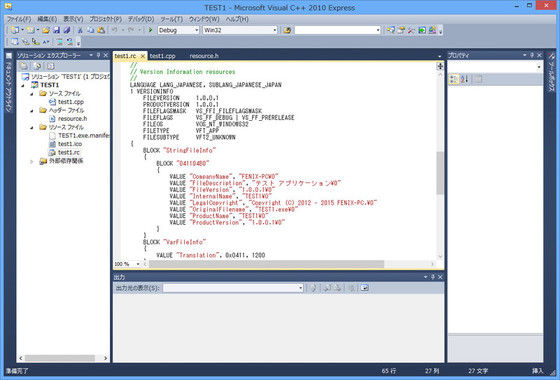Viewport: 560px width, 380px height.
Task: Open Properties Window icon in right toolbar group
Action: point(401,30)
